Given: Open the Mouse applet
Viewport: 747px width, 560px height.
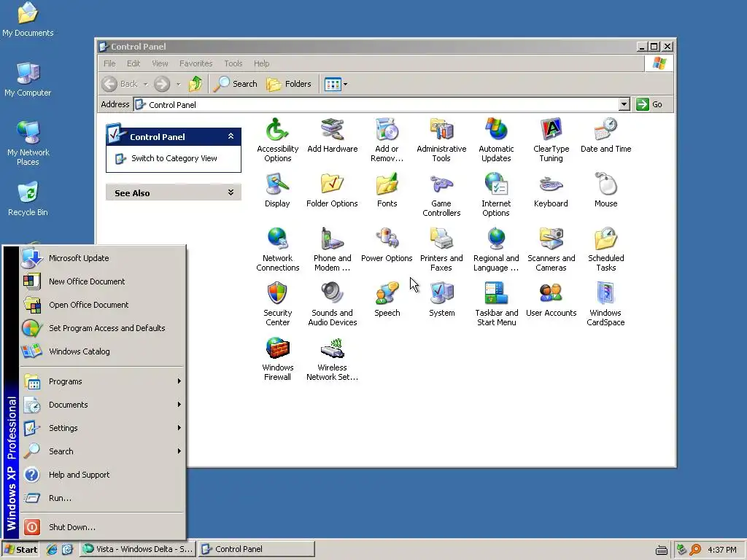Looking at the screenshot, I should (605, 190).
